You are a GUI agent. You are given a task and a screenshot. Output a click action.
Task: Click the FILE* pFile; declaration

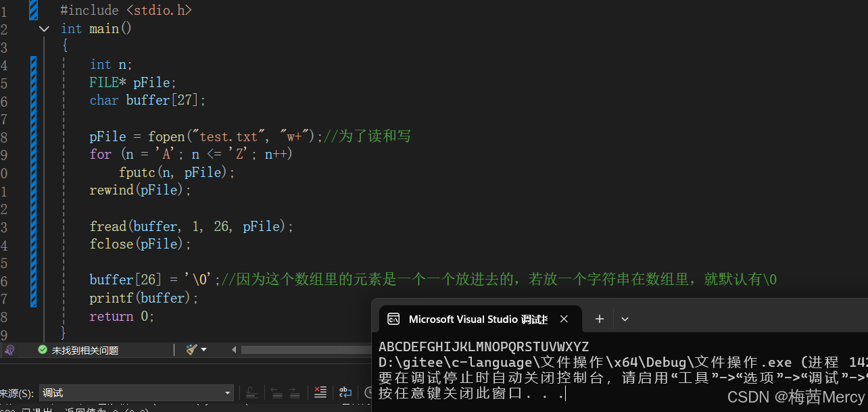(132, 82)
